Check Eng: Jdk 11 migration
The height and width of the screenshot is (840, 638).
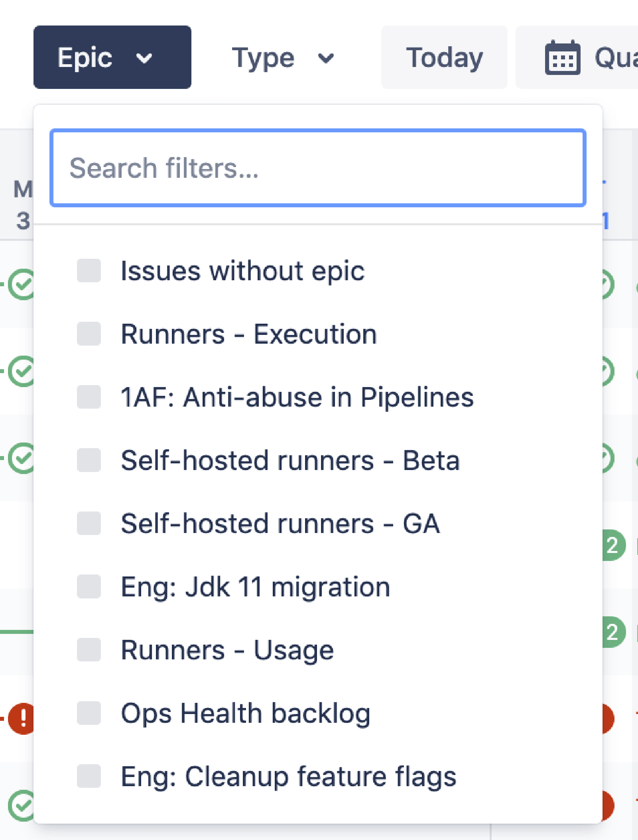pos(89,586)
